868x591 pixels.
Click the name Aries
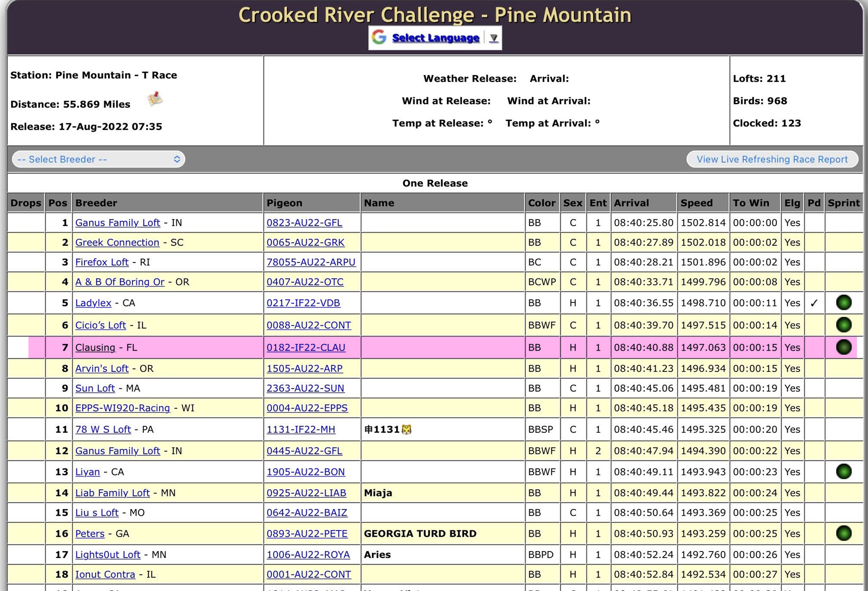(377, 555)
